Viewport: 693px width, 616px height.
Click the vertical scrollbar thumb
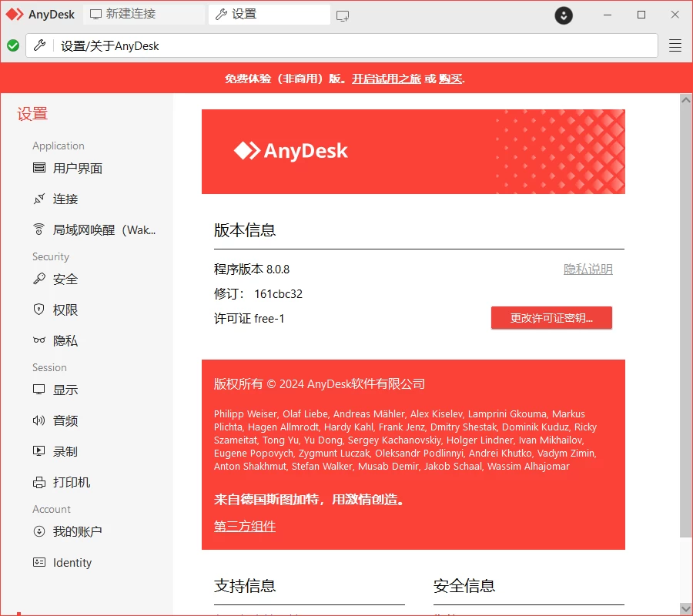[x=686, y=322]
